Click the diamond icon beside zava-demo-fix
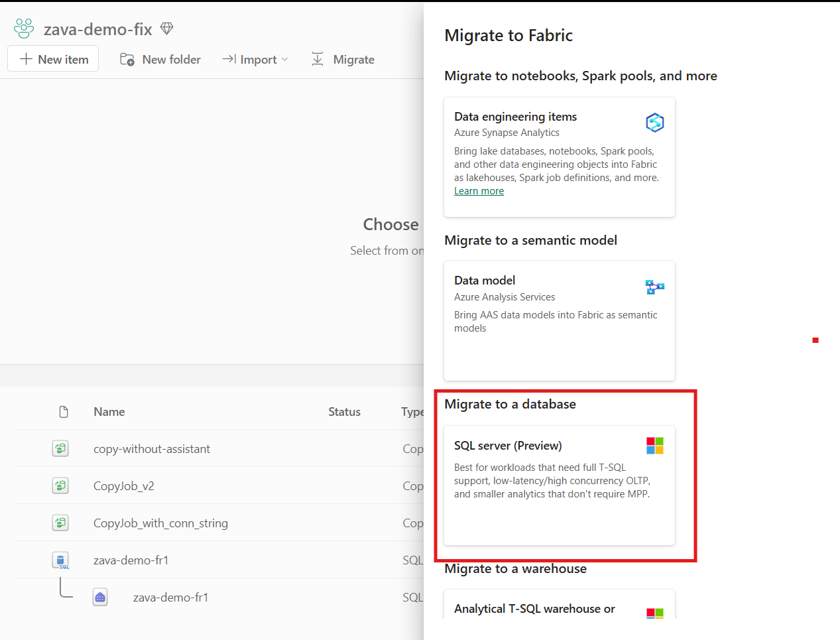 coord(166,29)
